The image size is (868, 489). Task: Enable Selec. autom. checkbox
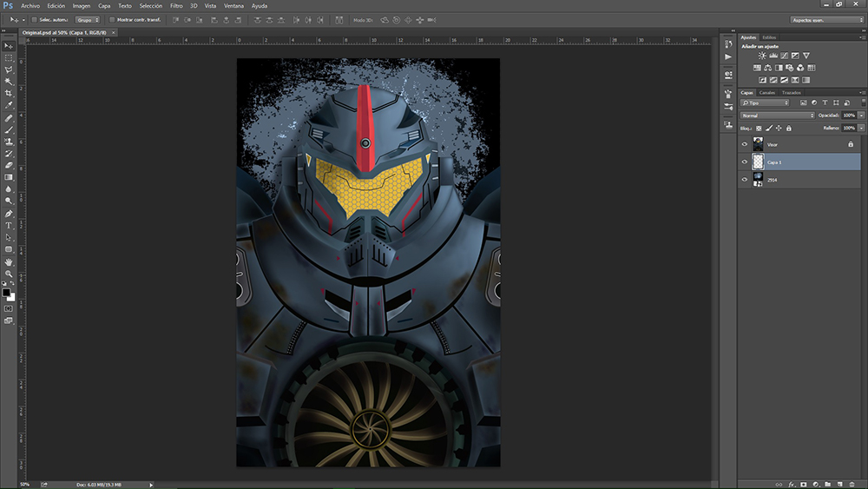tap(35, 20)
